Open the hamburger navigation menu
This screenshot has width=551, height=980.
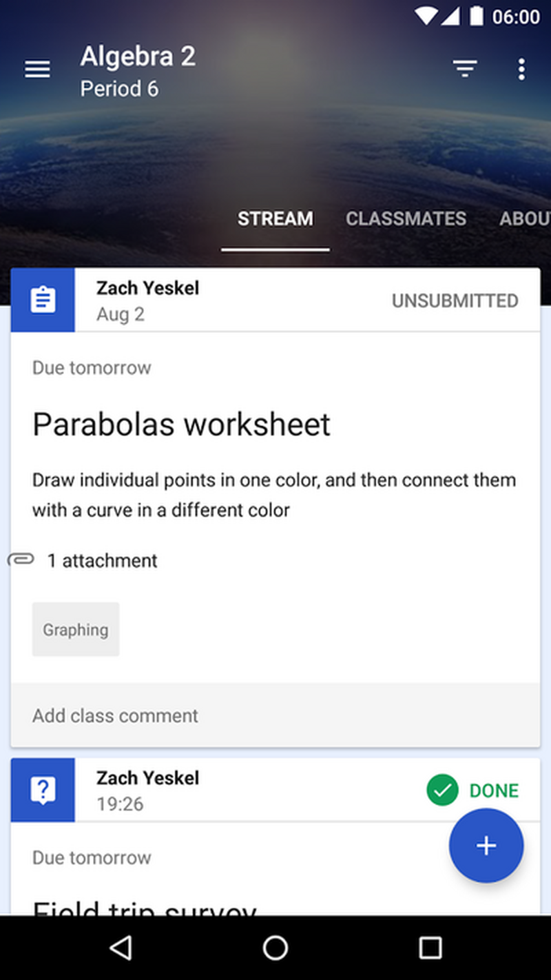point(37,69)
